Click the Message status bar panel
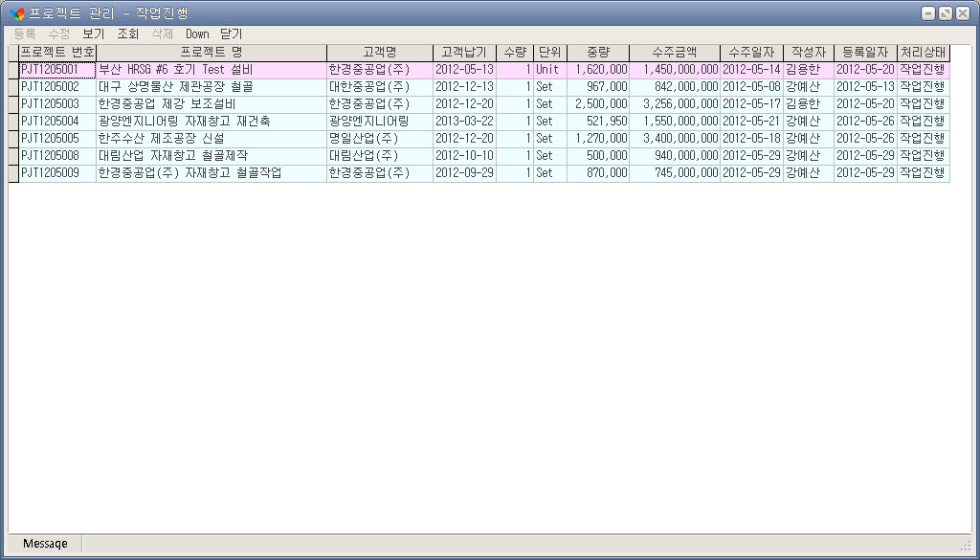The width and height of the screenshot is (980, 560). pos(45,543)
